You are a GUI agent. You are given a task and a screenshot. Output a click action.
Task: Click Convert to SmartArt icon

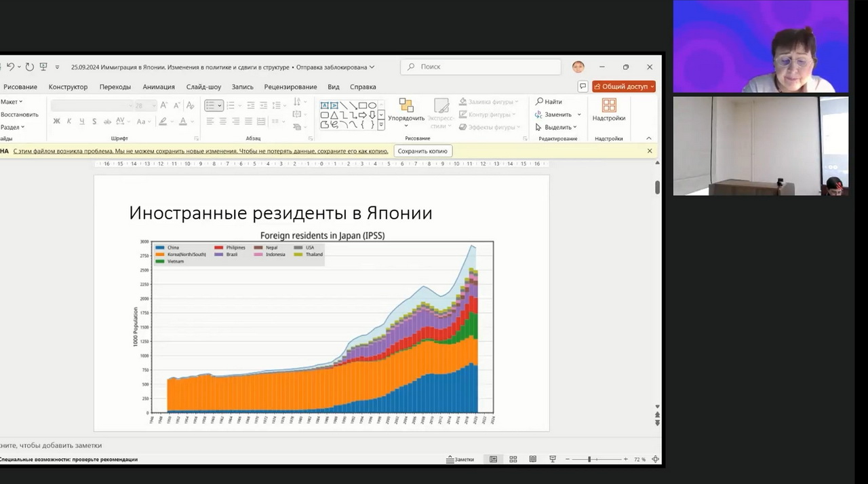[x=298, y=128]
